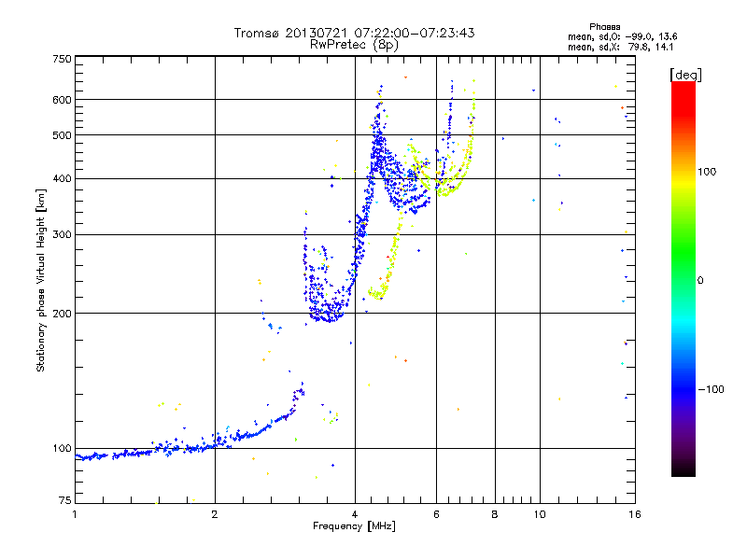Click the x-axis label '16'
Image resolution: width=747 pixels, height=560 pixels.
click(635, 514)
